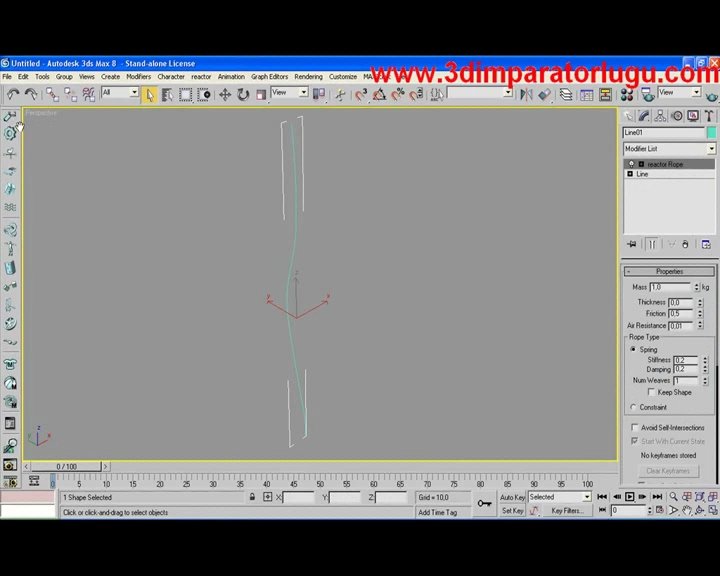Switch to the Modify command panel tab

pyautogui.click(x=644, y=116)
